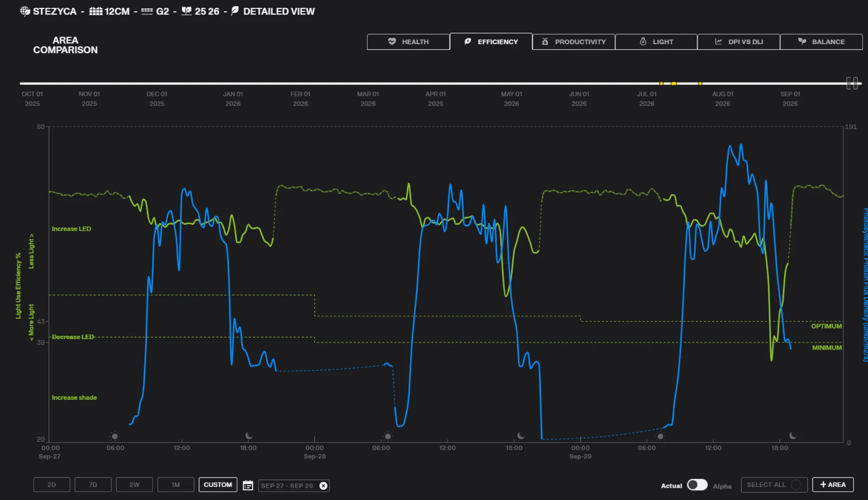Click the 25 26 breadcrumb label
The width and height of the screenshot is (868, 500).
(x=207, y=11)
